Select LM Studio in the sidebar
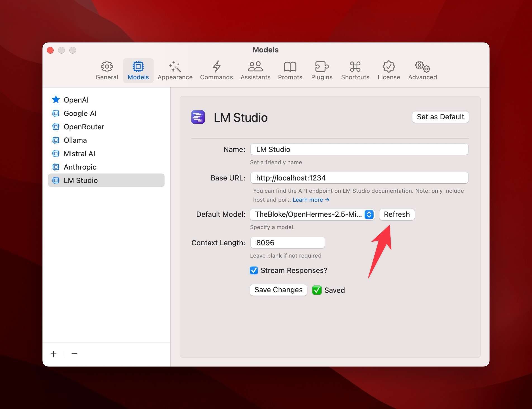Screen dimensions: 532x409 pos(106,180)
